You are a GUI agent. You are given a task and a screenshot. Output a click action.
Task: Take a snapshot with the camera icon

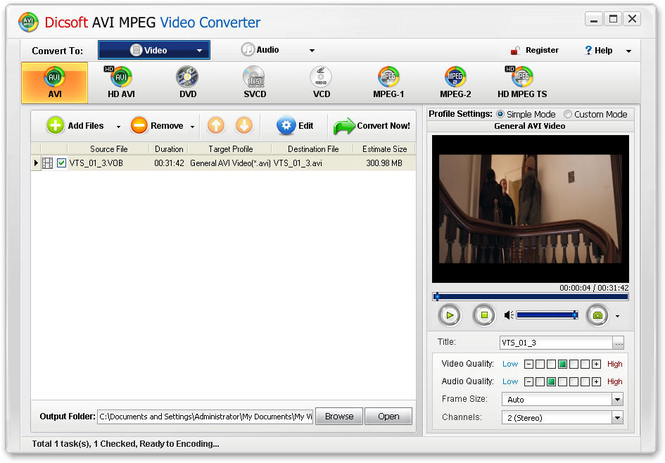point(597,315)
